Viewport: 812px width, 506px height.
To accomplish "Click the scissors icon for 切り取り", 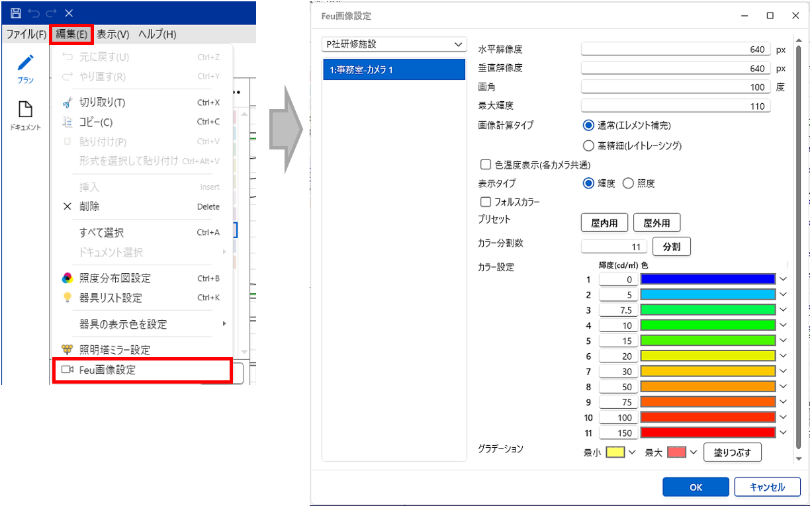I will click(67, 103).
